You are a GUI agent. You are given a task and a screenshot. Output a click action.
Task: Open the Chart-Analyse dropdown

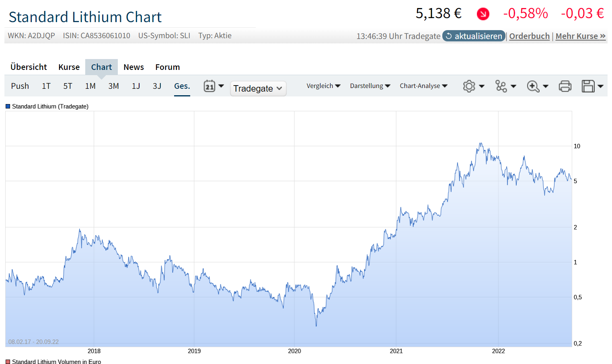pyautogui.click(x=423, y=86)
